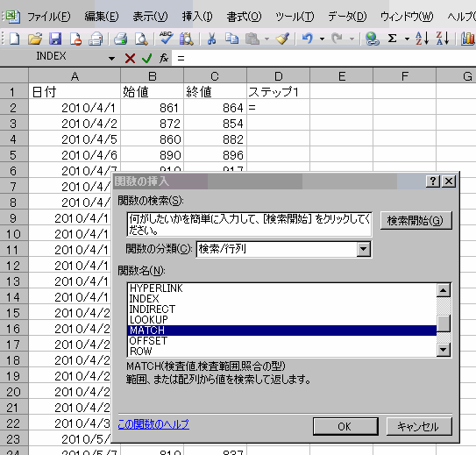
Task: Click the Sort Descending Z-A icon
Action: (x=443, y=39)
